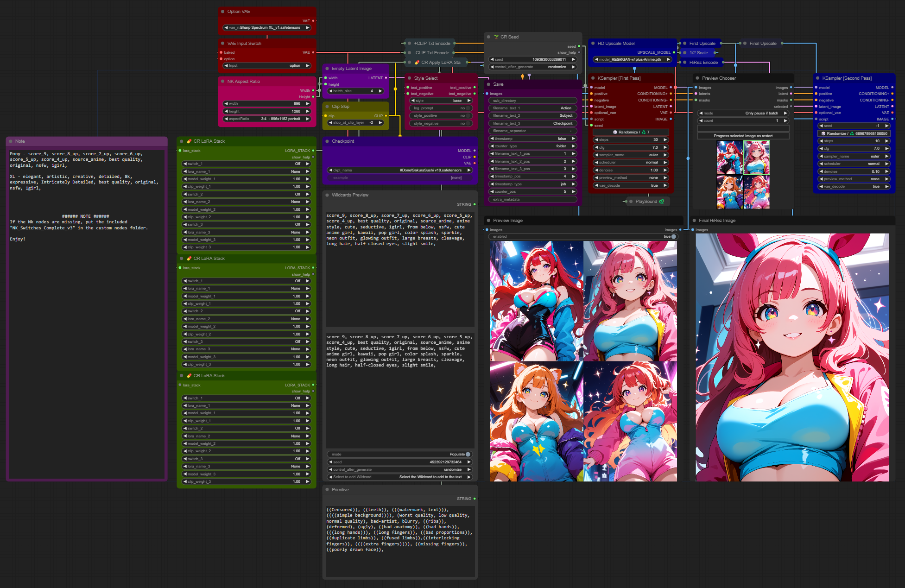Toggle log_prompt switch in Style Select
The height and width of the screenshot is (588, 905).
(x=468, y=108)
